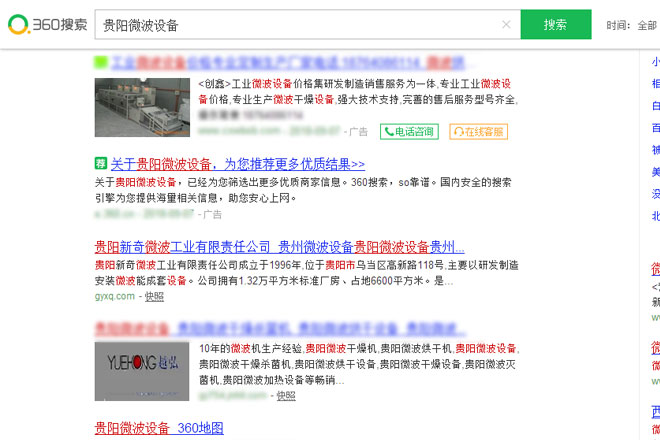This screenshot has height=440, width=660.
Task: Click the 电话咨询 phone consultation button
Action: (409, 132)
